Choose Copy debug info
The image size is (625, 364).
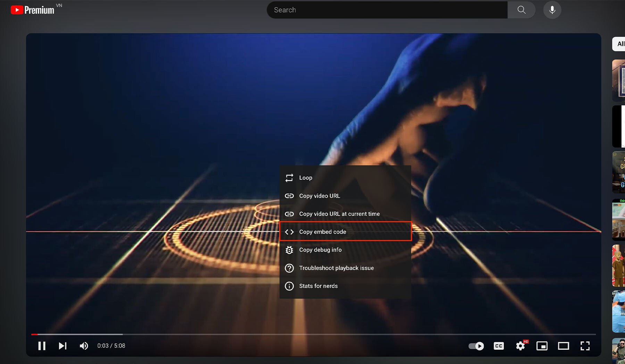point(320,250)
